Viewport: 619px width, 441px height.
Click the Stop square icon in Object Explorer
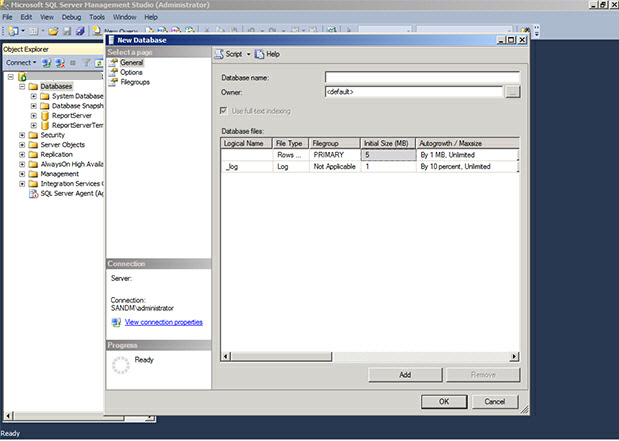73,63
